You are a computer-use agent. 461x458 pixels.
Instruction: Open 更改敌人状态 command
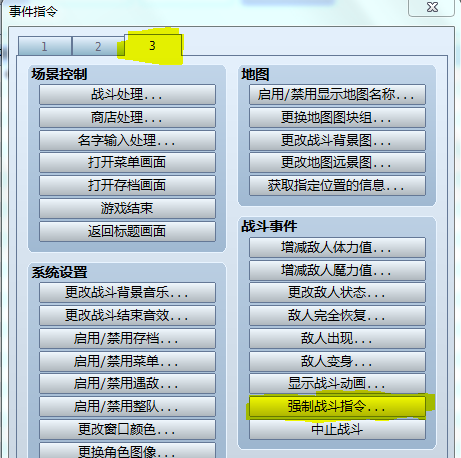pos(337,293)
